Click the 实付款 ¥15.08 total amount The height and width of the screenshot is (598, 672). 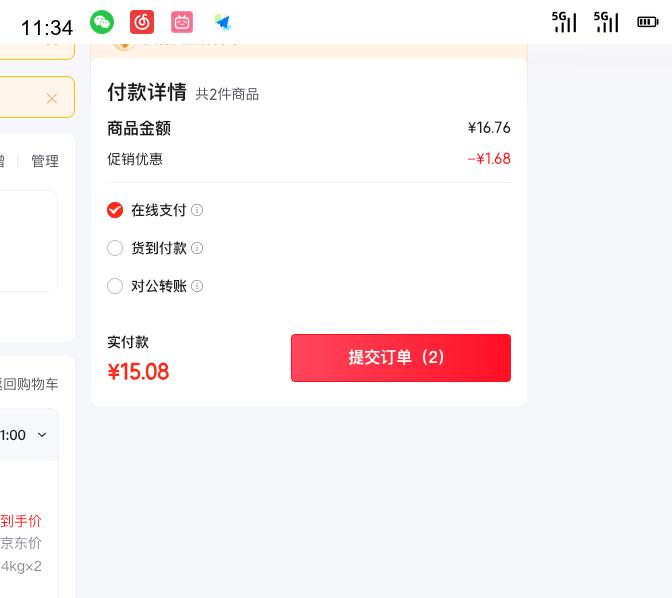[138, 372]
